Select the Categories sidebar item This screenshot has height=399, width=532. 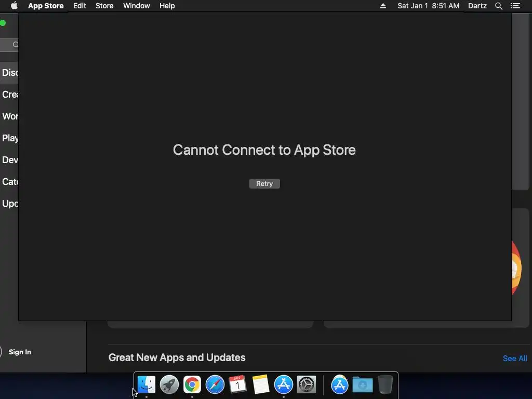point(9,182)
